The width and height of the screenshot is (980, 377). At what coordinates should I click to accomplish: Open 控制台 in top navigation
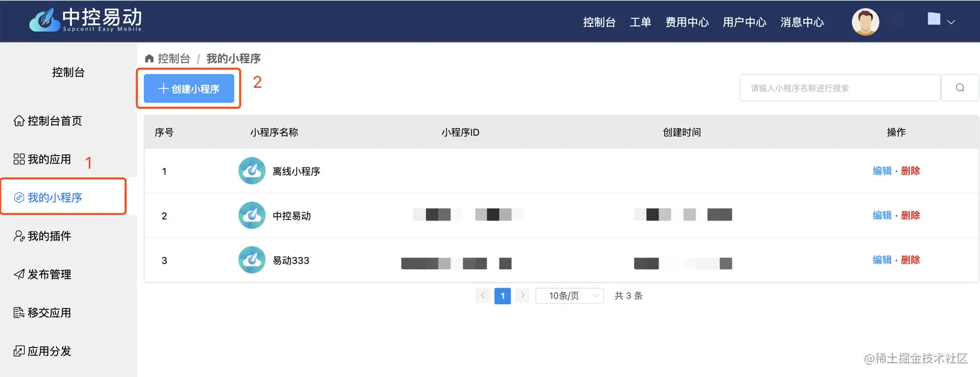[599, 22]
